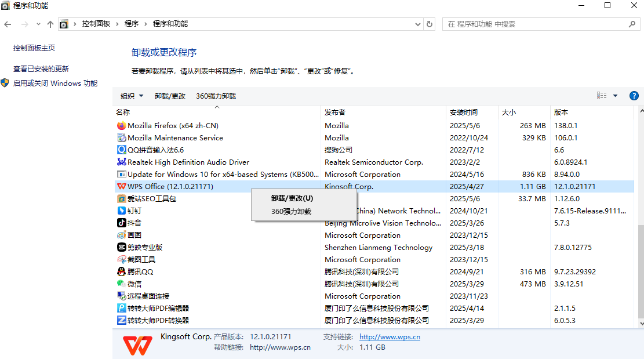Click the Windows 10 Update entry icon
Viewport: 644px width, 359px height.
(122, 174)
